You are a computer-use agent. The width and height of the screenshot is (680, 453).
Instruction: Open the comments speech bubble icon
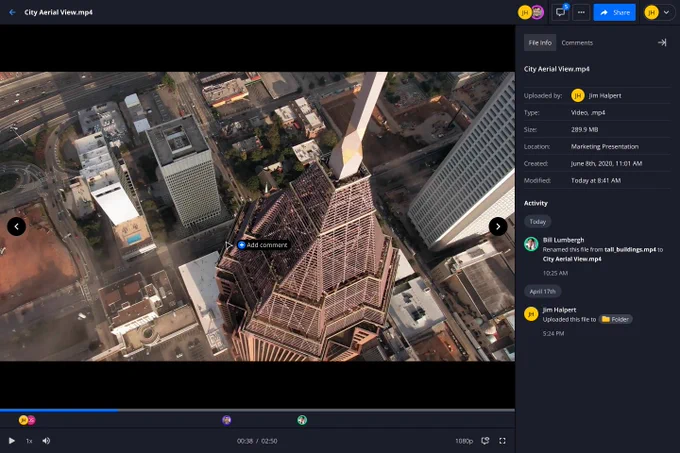point(560,12)
